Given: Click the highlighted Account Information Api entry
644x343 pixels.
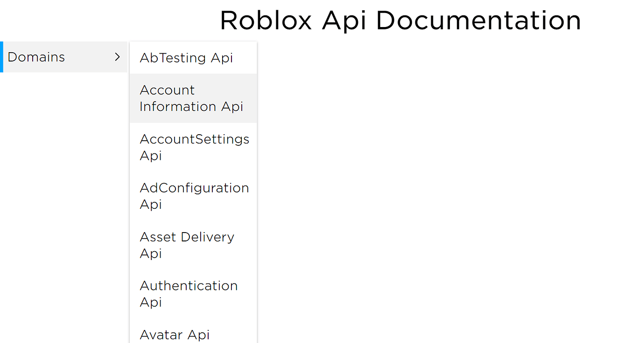Looking at the screenshot, I should 191,98.
